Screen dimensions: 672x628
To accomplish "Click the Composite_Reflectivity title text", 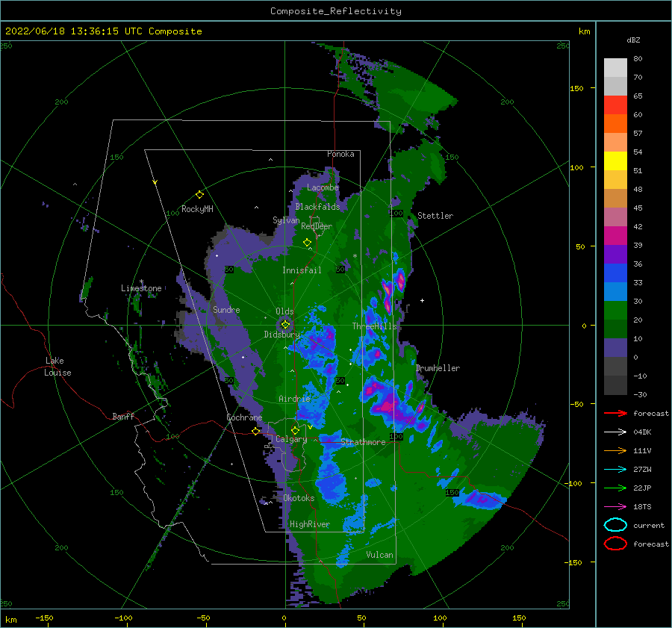I will pyautogui.click(x=335, y=11).
